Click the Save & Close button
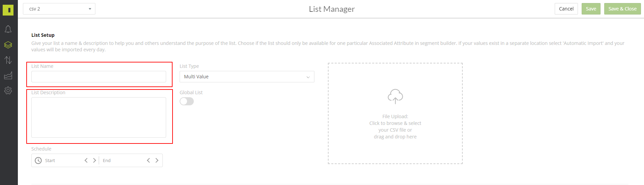 point(622,9)
